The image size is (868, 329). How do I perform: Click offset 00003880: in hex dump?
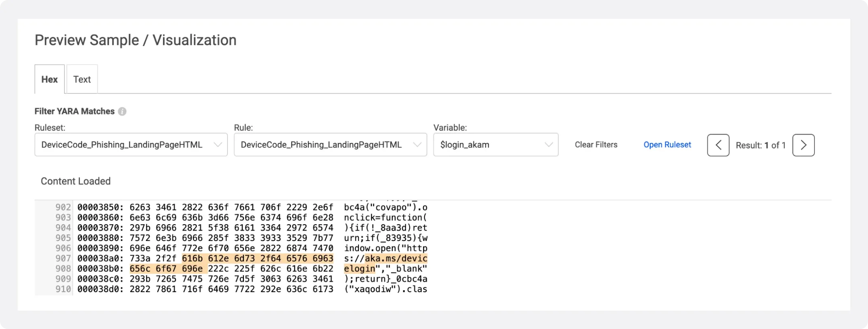(x=101, y=238)
